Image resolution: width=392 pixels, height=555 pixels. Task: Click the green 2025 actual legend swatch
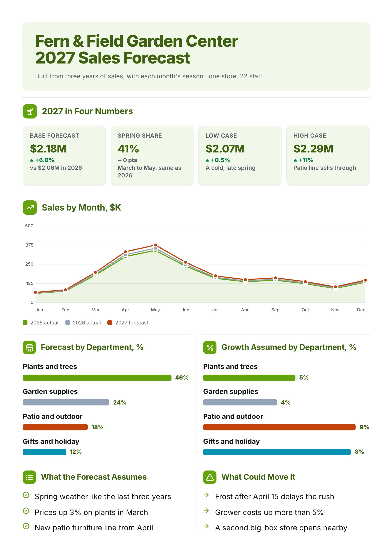pos(25,322)
